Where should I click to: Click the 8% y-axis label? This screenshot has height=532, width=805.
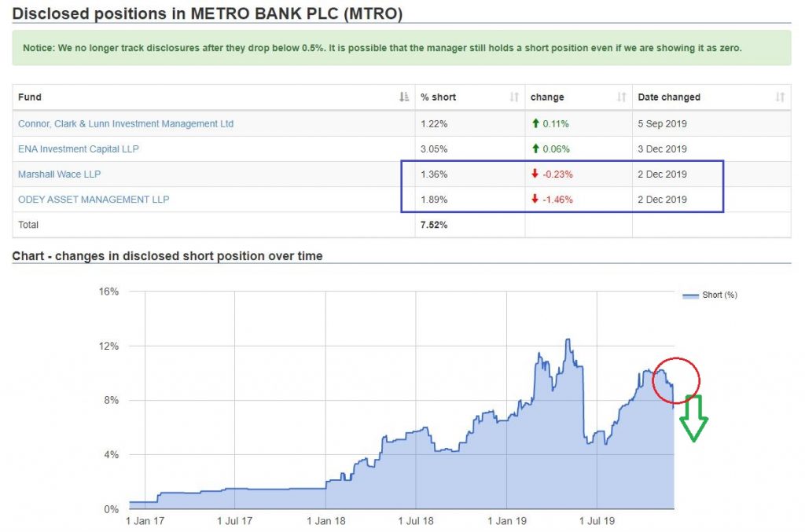tap(112, 400)
